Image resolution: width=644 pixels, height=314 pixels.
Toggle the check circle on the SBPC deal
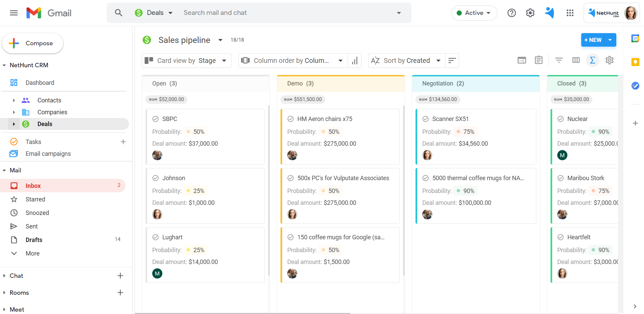point(156,119)
